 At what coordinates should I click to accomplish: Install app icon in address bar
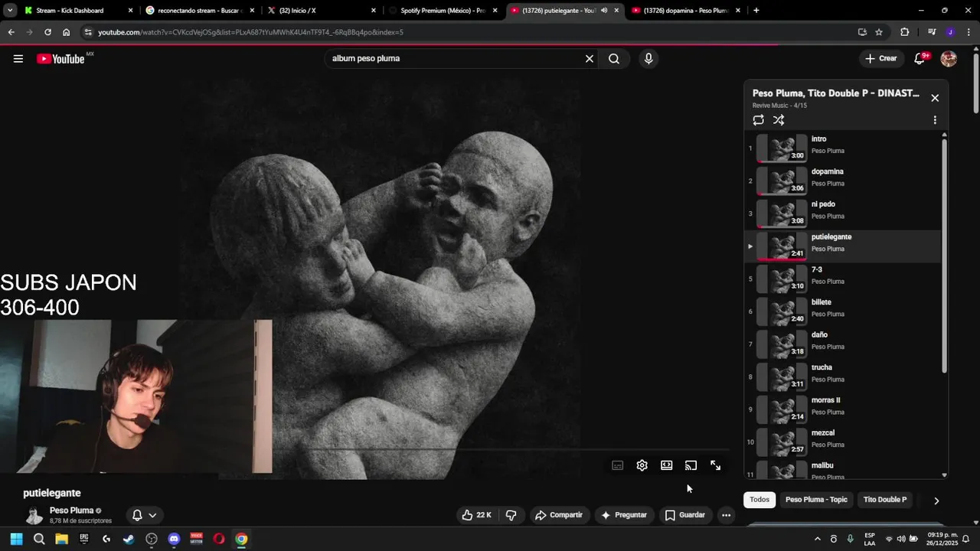point(862,32)
